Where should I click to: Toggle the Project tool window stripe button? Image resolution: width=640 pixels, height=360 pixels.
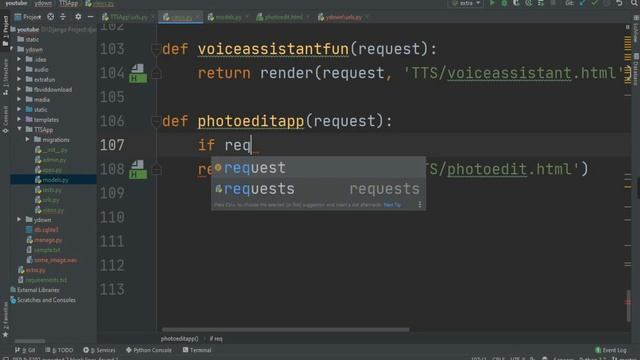click(x=5, y=31)
